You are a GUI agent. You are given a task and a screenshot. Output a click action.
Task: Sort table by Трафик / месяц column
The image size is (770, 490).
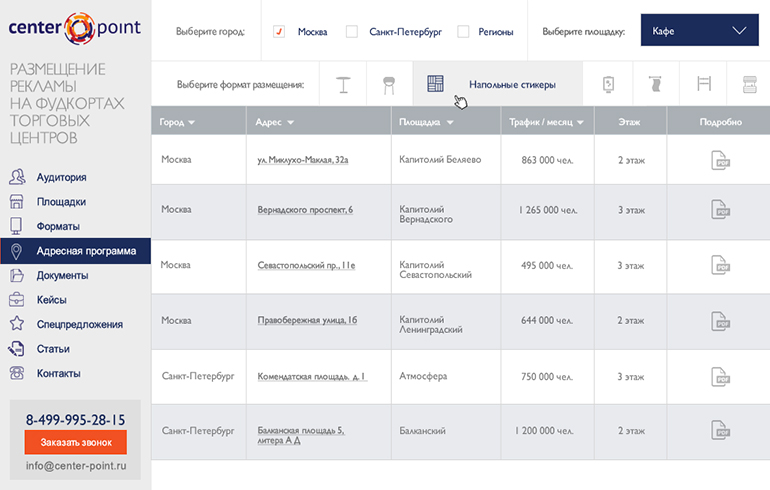(x=546, y=122)
